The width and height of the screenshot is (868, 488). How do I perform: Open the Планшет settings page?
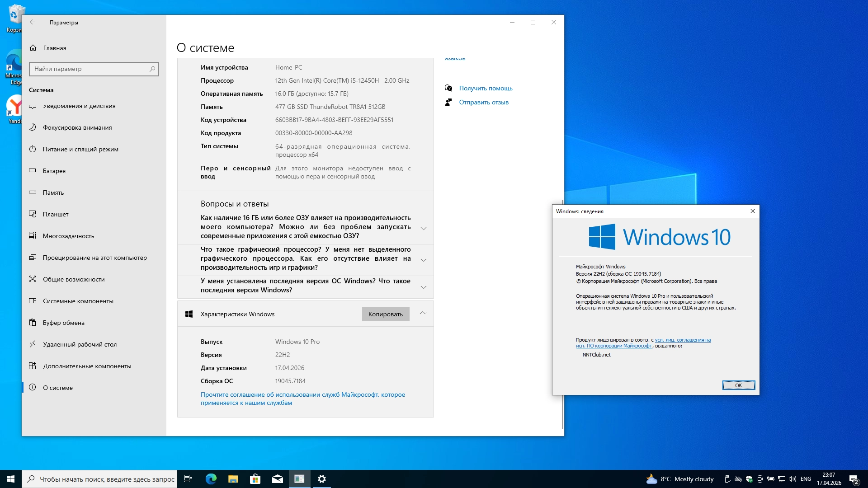(56, 214)
